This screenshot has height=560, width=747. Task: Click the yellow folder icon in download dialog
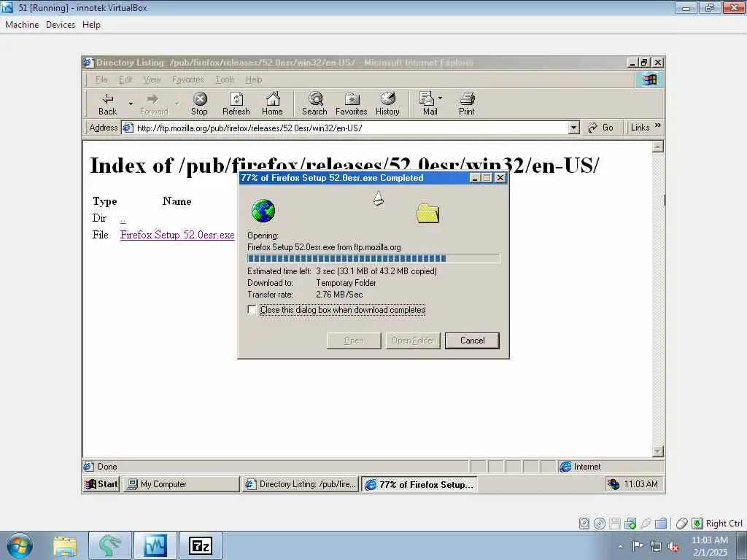(427, 213)
